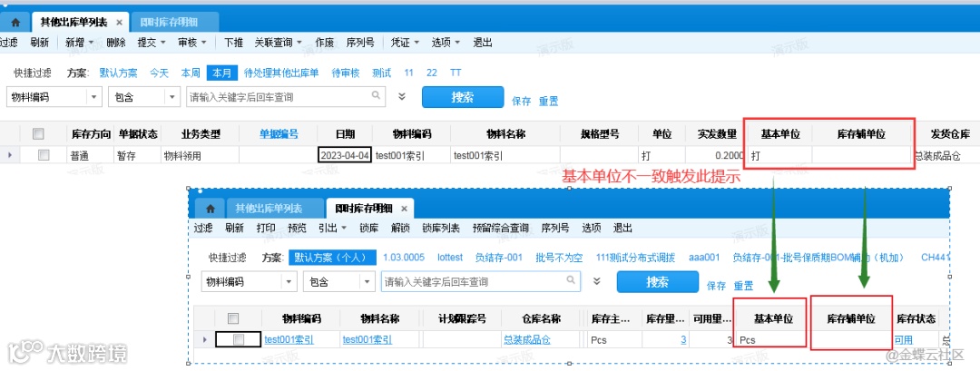Viewport: 980px width, 371px height.
Task: Open 凭证 menu in toolbar
Action: (405, 43)
